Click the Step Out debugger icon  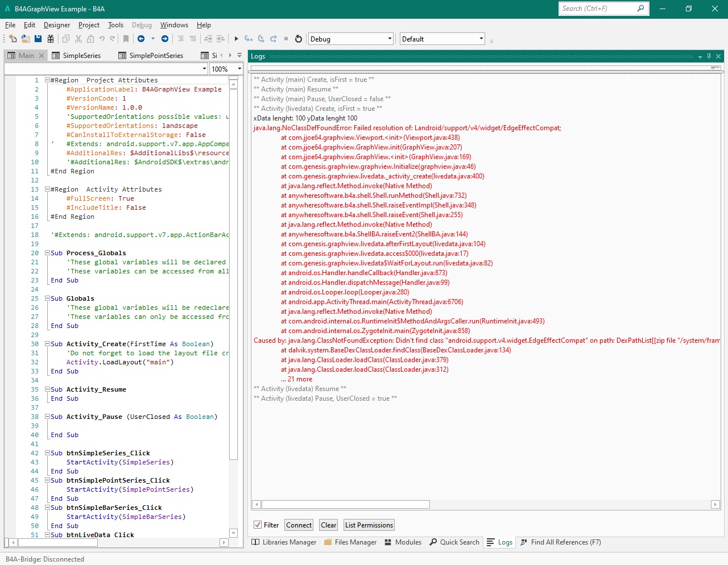point(274,39)
